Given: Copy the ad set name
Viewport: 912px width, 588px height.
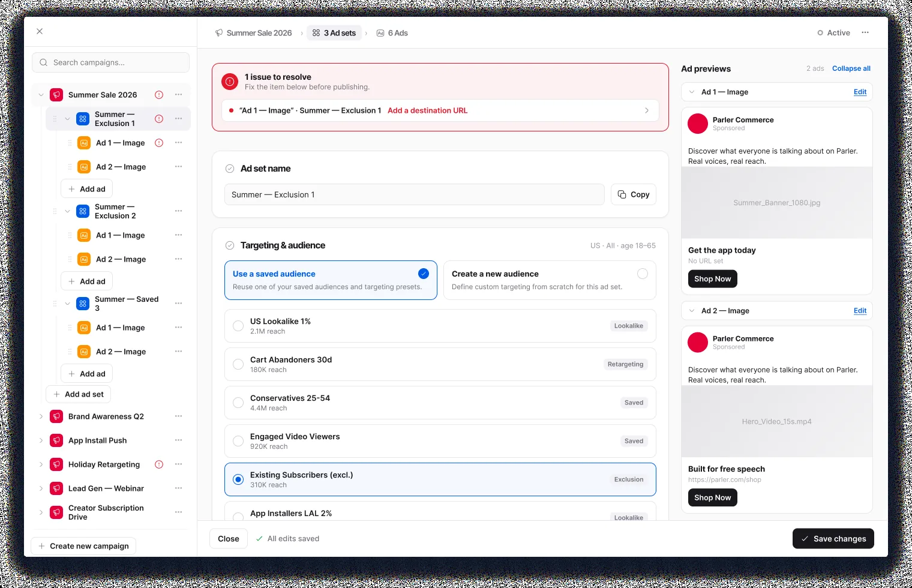Looking at the screenshot, I should pos(634,194).
